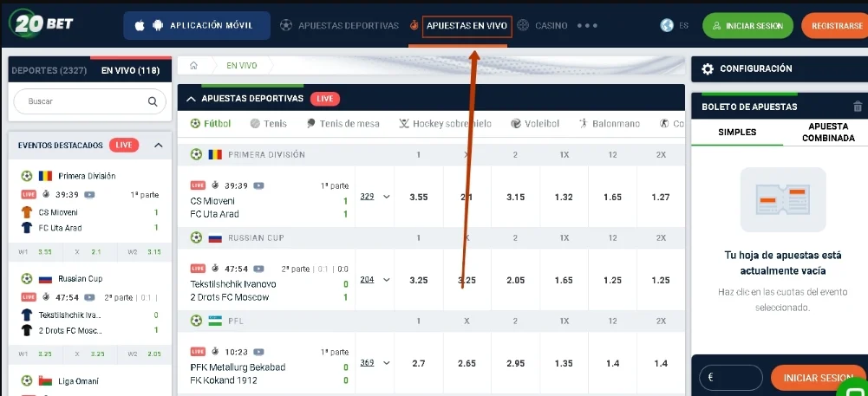Open the three-dots more menu
The image size is (868, 396).
click(587, 25)
